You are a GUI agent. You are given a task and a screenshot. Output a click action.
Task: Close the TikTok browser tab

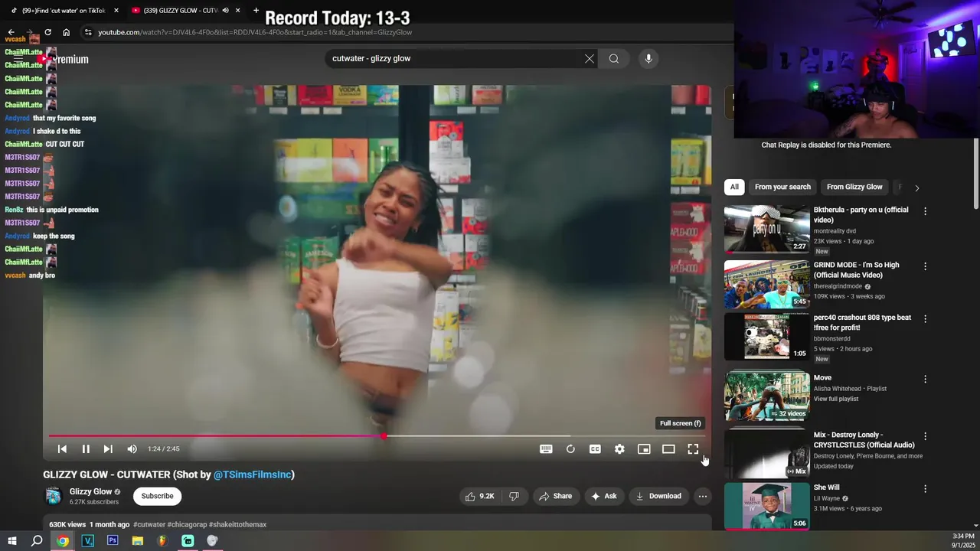(x=116, y=11)
